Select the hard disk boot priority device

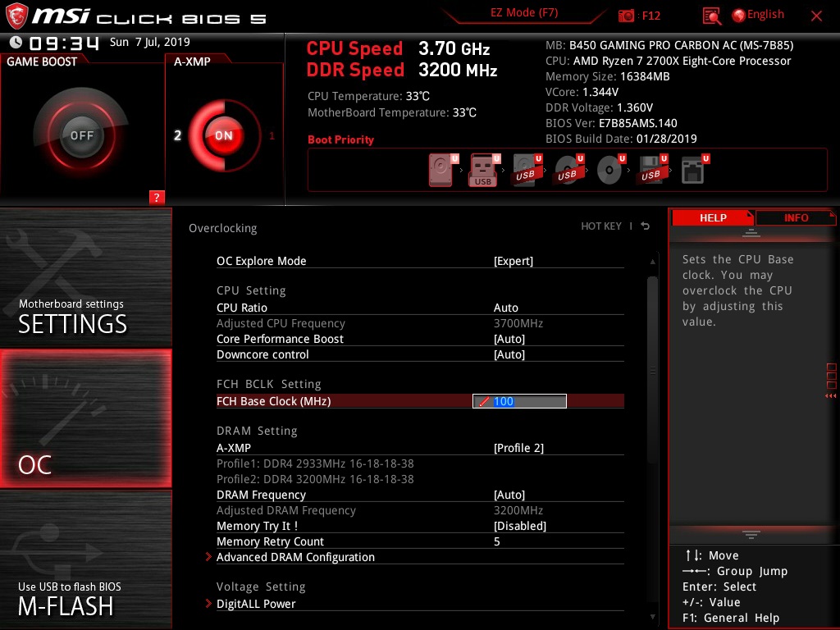pyautogui.click(x=442, y=171)
